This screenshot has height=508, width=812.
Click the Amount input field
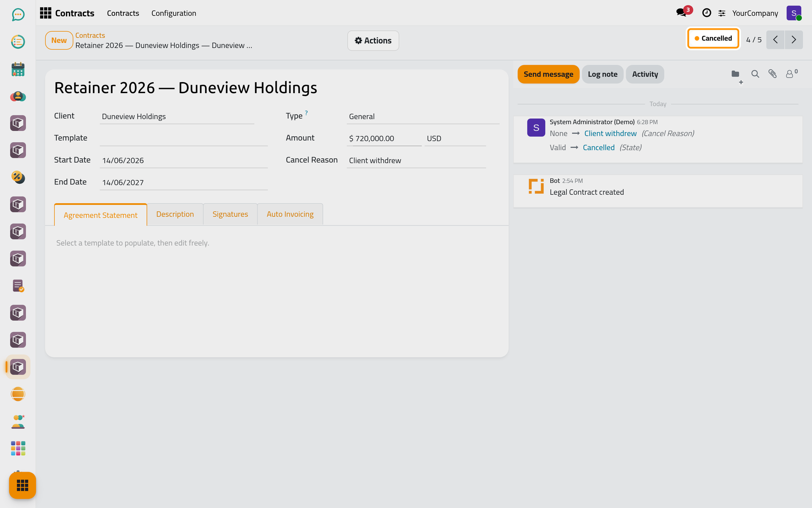(384, 138)
